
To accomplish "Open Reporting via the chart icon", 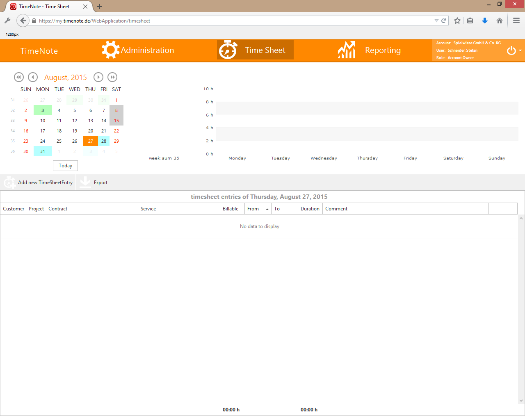I will (x=347, y=50).
